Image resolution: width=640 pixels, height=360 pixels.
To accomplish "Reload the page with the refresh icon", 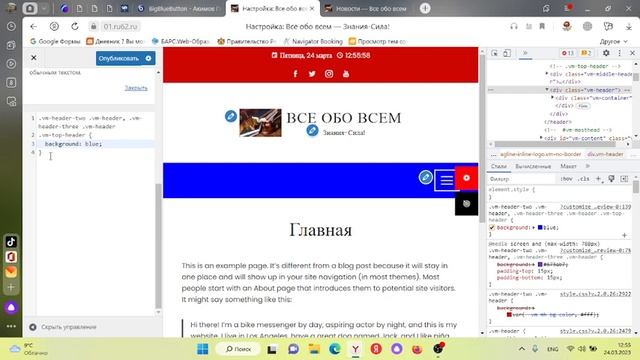I will click(x=75, y=27).
